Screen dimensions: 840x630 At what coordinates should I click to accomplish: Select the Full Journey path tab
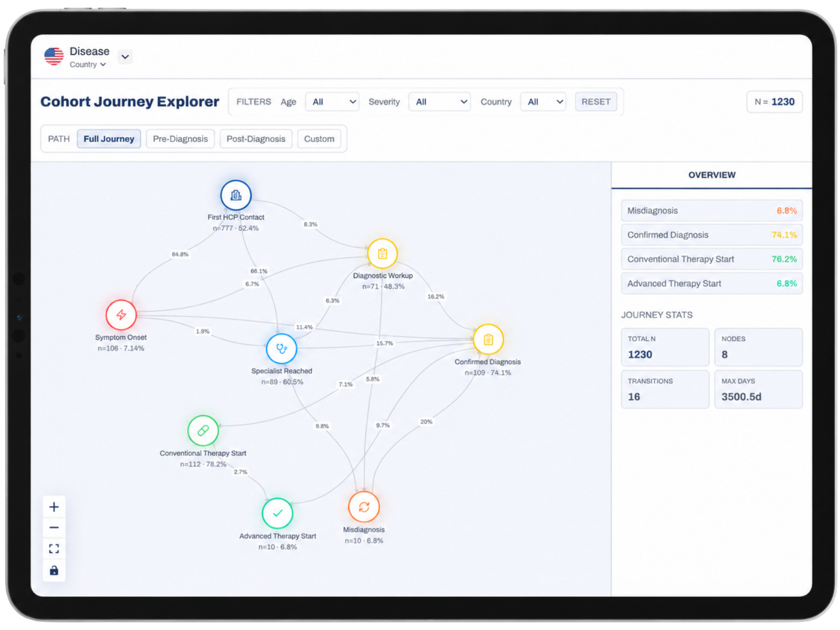click(x=109, y=139)
